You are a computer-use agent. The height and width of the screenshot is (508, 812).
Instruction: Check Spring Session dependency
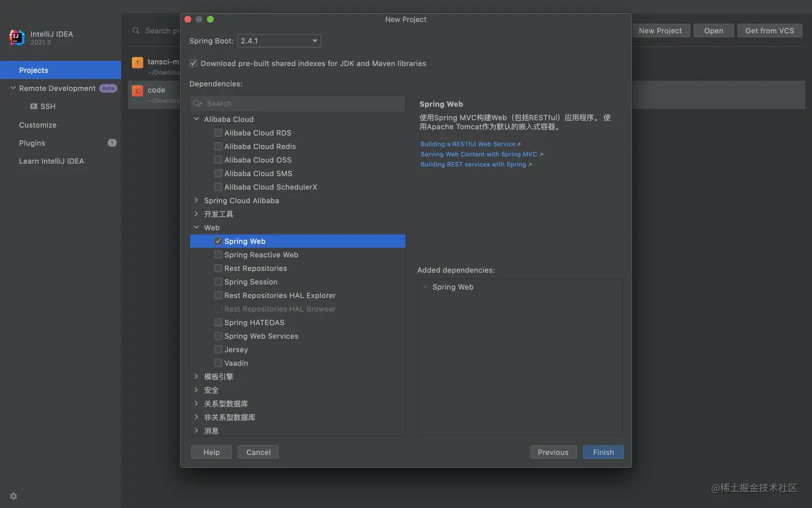tap(218, 282)
